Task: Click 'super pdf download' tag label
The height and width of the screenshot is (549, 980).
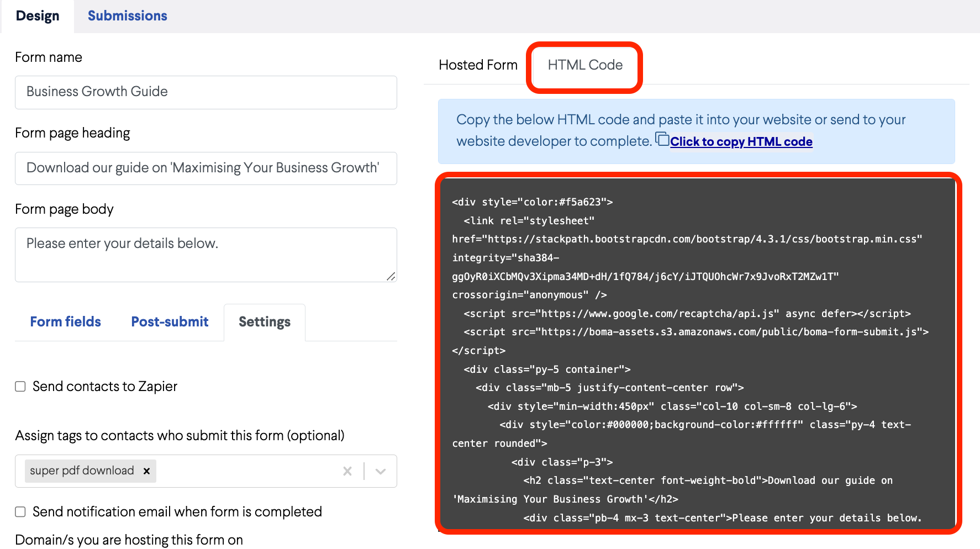Action: coord(82,471)
